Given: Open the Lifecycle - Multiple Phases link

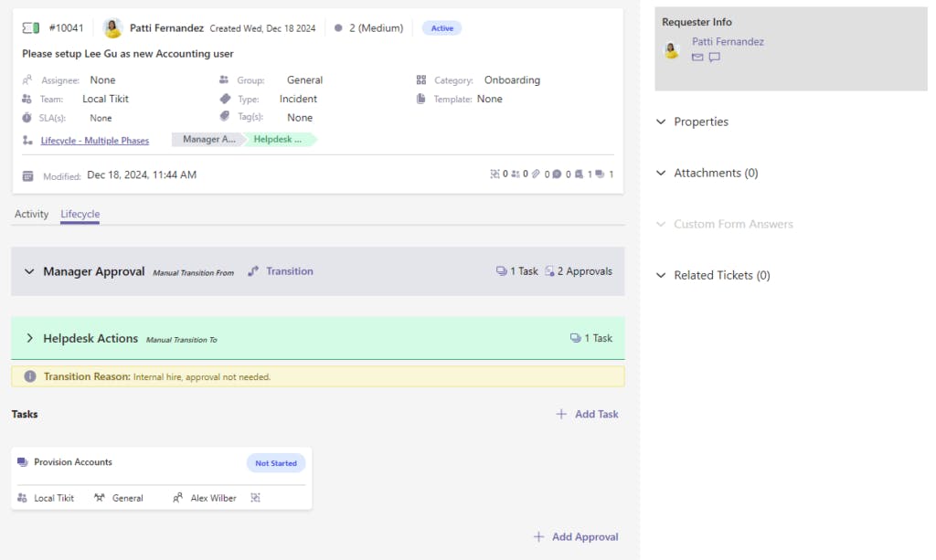Looking at the screenshot, I should [95, 141].
